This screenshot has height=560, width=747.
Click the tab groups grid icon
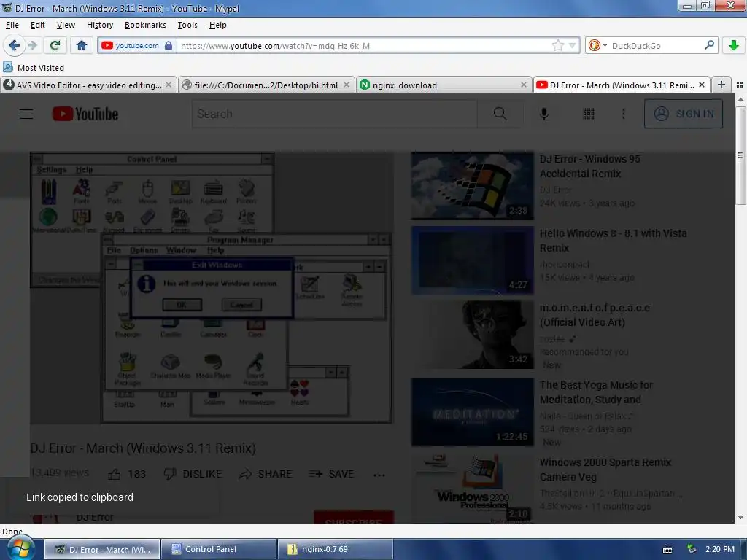click(740, 85)
